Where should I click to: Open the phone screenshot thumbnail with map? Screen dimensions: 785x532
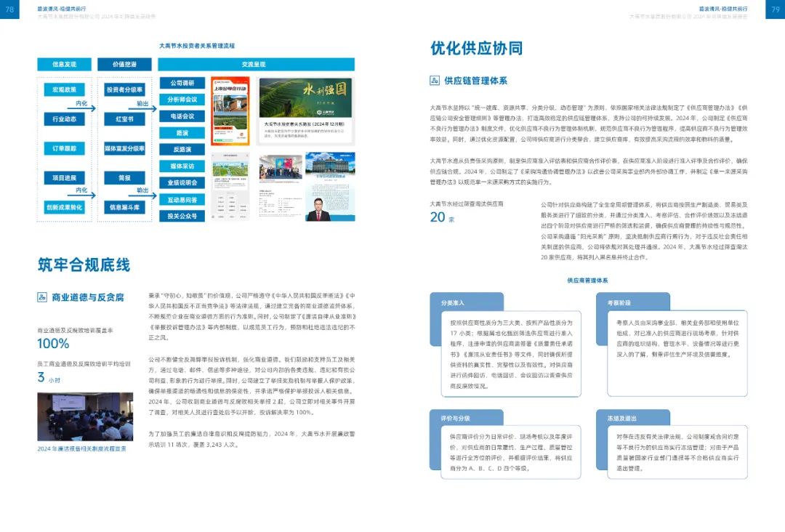230,186
